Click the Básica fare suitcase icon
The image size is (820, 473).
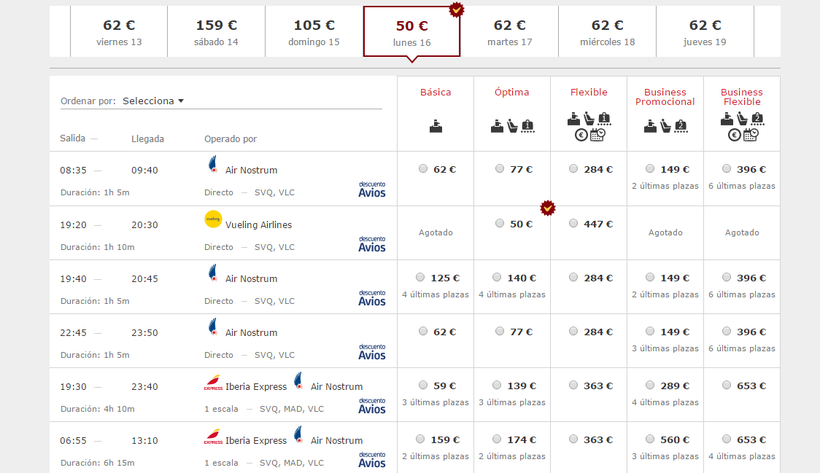click(x=435, y=126)
